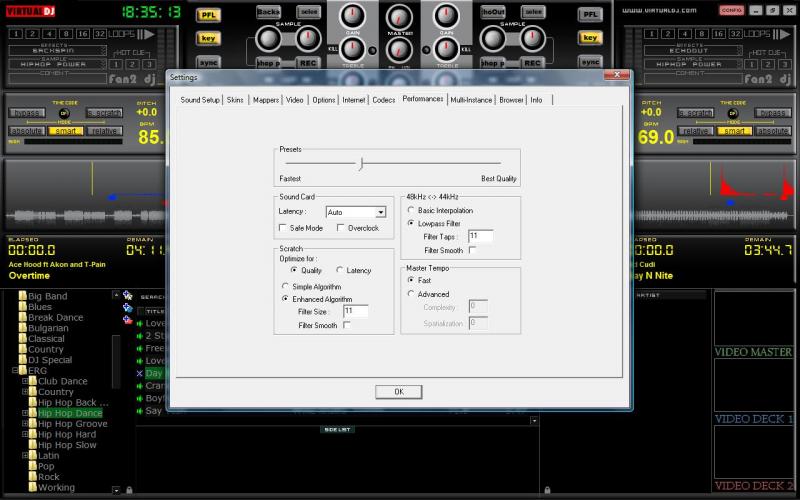Select Advanced Master Tempo option
The width and height of the screenshot is (800, 500).
(411, 294)
